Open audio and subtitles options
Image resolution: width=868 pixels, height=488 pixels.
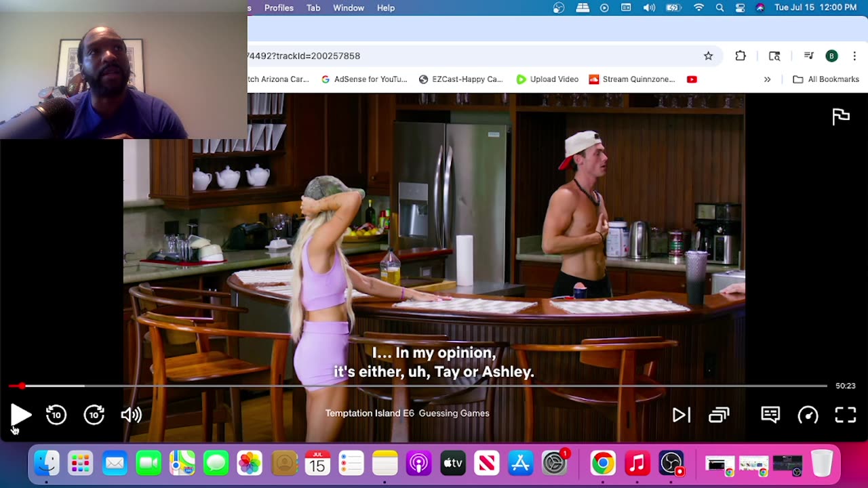point(770,415)
